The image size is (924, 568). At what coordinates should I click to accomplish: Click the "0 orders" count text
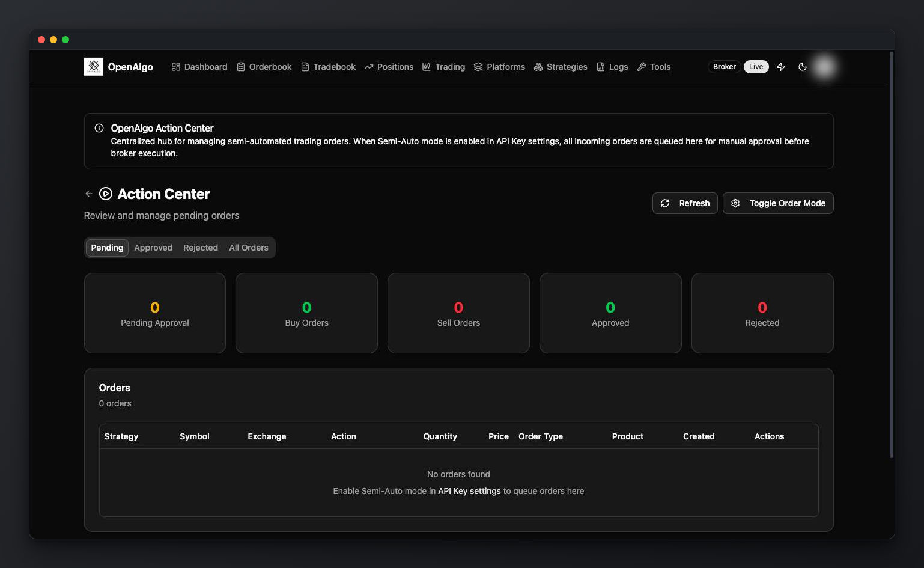click(x=115, y=403)
